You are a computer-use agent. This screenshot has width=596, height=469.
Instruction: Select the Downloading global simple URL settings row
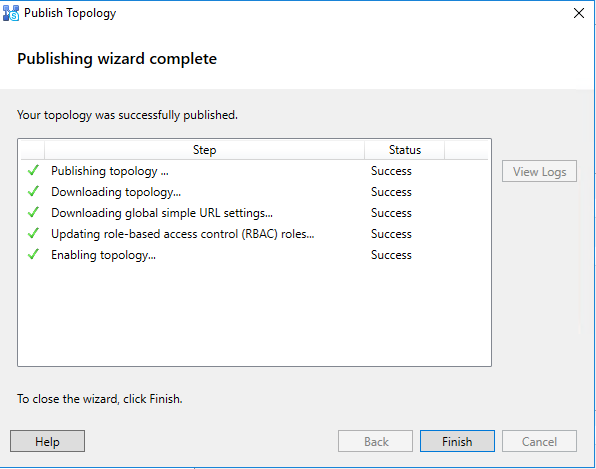254,212
